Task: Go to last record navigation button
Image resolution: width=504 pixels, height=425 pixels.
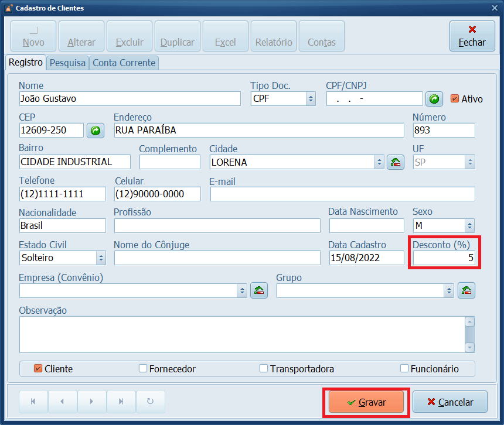Action: (121, 401)
